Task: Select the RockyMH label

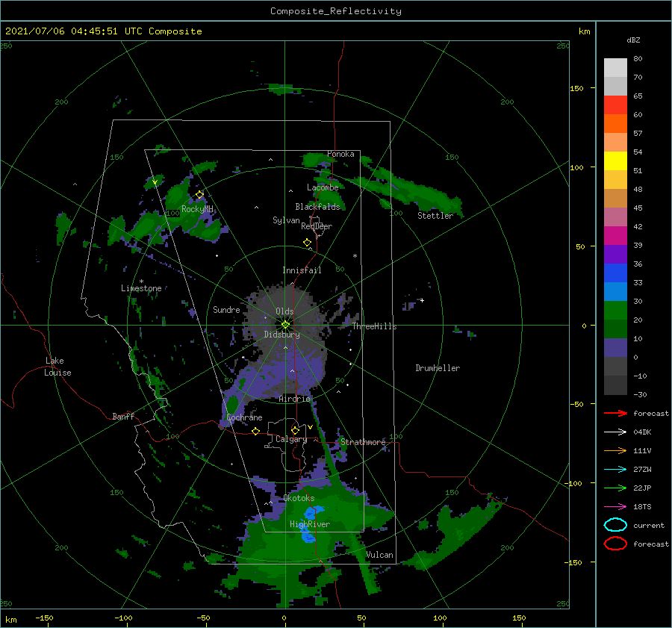Action: [x=197, y=209]
